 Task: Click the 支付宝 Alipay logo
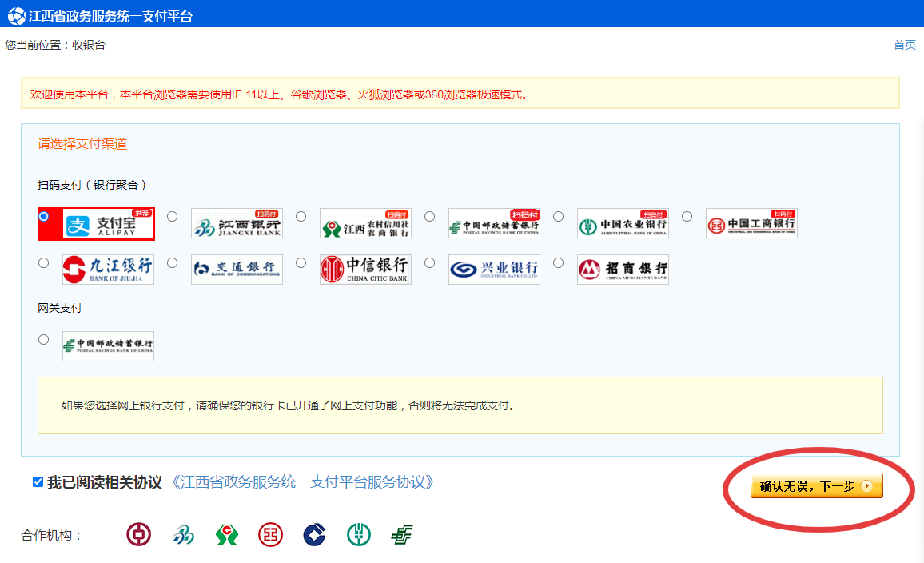[109, 224]
